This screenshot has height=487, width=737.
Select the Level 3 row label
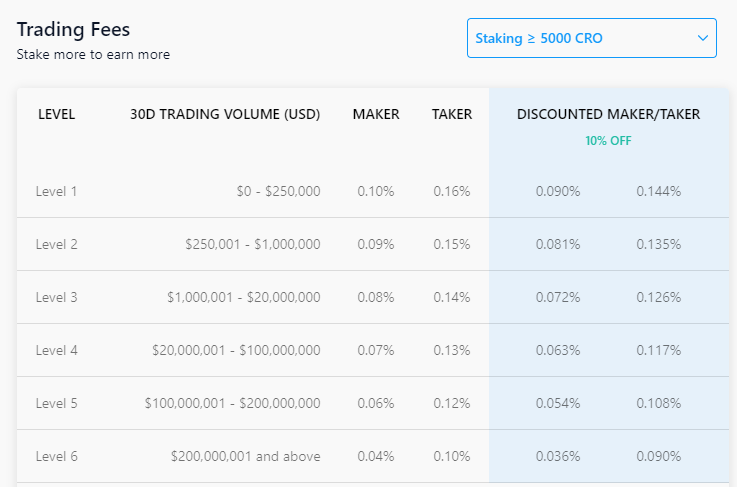[x=56, y=297]
